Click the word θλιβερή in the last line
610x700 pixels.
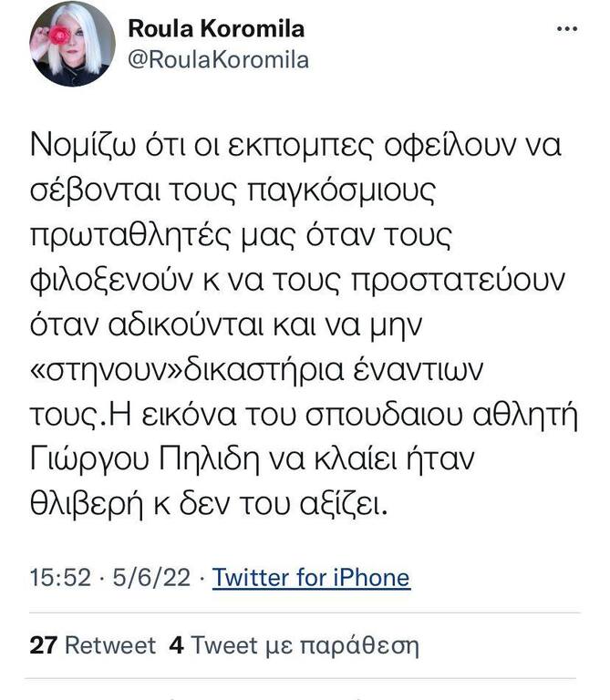point(87,505)
